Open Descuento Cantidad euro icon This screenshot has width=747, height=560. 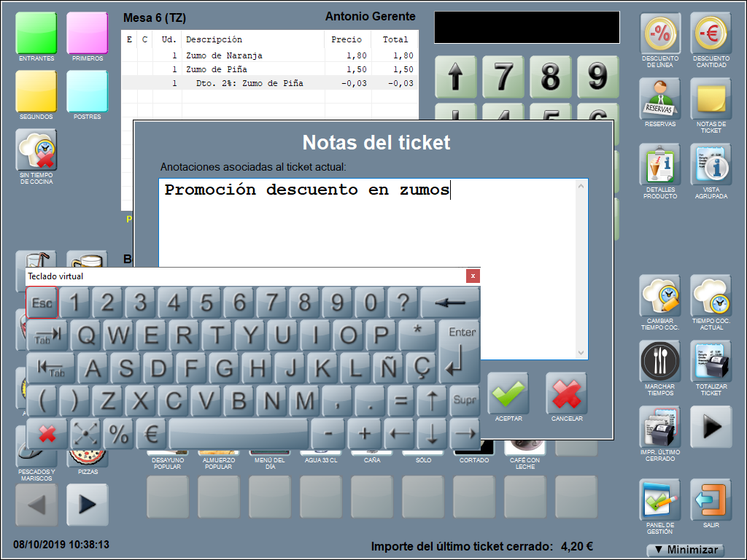click(x=711, y=34)
